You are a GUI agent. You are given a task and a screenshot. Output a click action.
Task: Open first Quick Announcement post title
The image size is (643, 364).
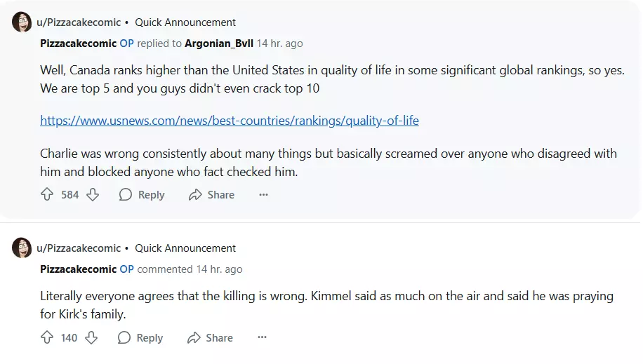185,22
